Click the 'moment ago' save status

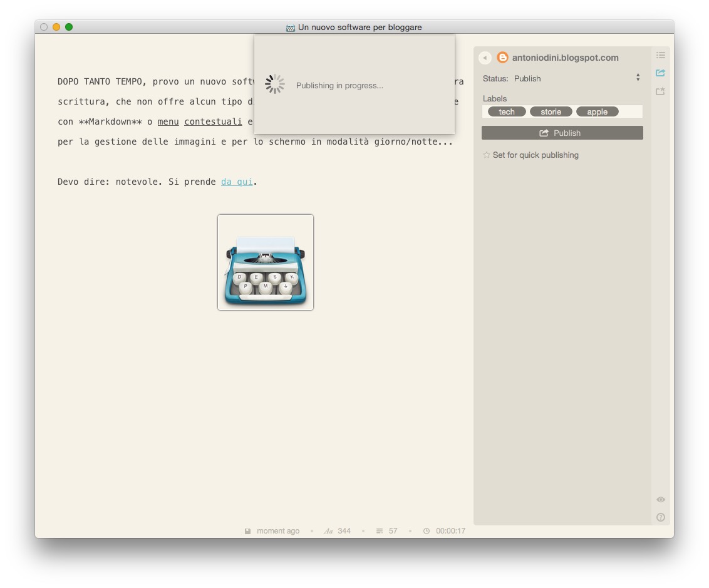278,531
